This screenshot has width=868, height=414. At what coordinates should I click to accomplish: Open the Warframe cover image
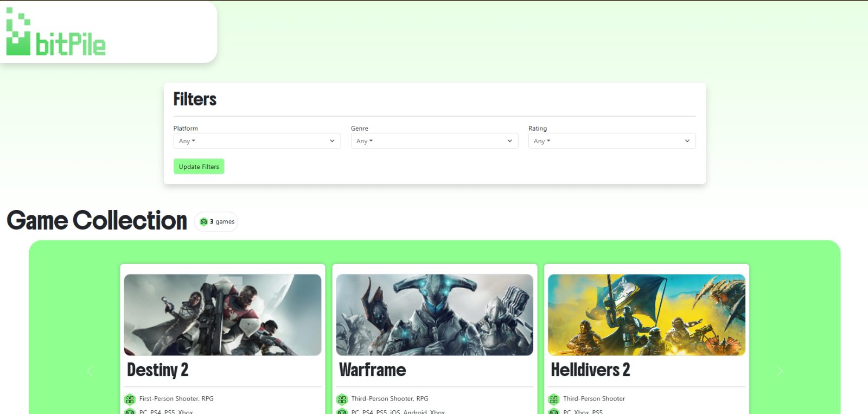(x=435, y=315)
